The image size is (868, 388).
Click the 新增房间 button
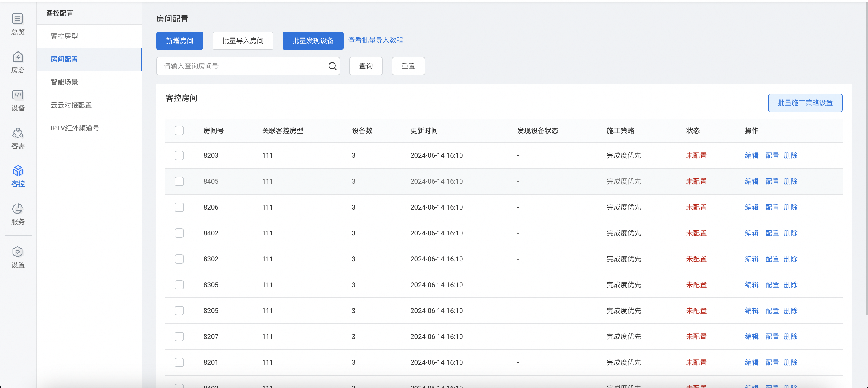179,41
